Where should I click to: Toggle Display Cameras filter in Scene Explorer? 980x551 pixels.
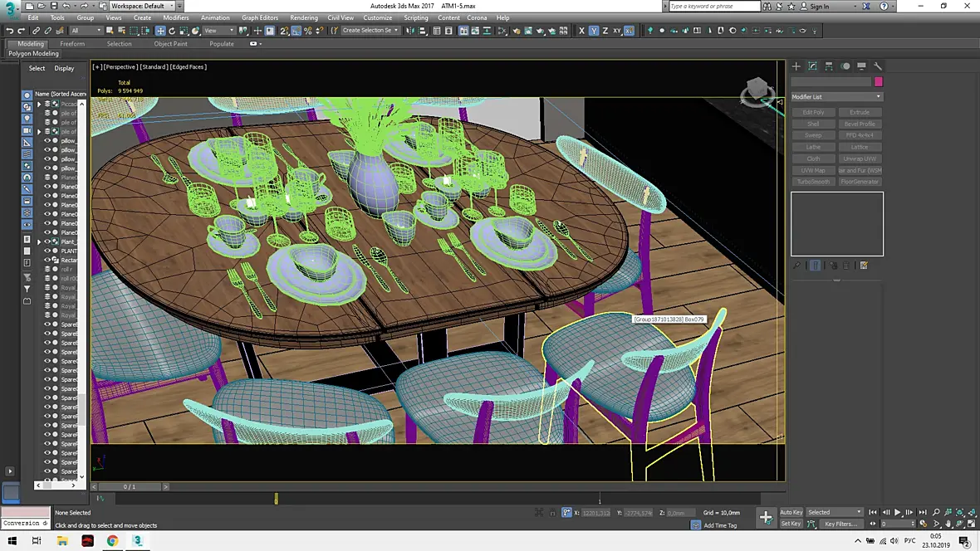(x=27, y=130)
